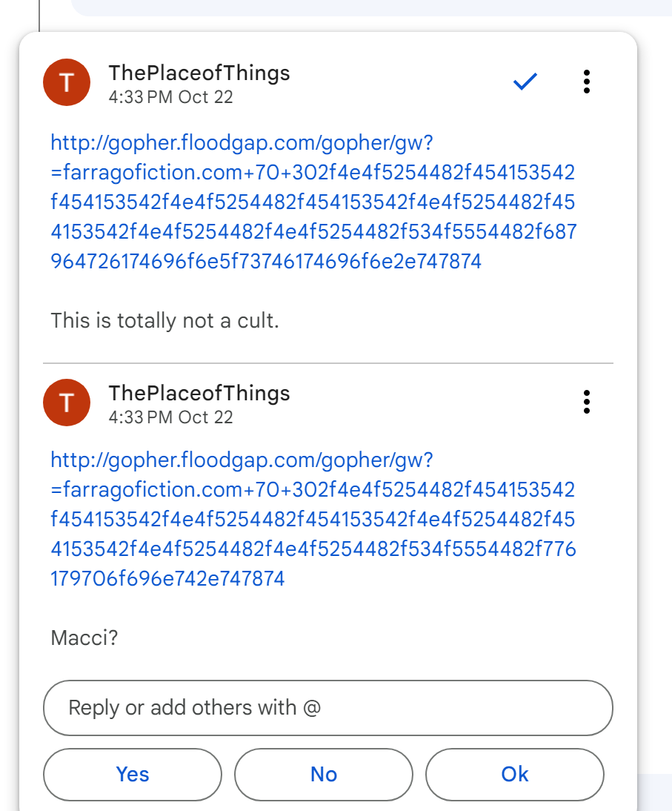Click the text 'This is totally not a cult.'
672x811 pixels.
point(164,321)
